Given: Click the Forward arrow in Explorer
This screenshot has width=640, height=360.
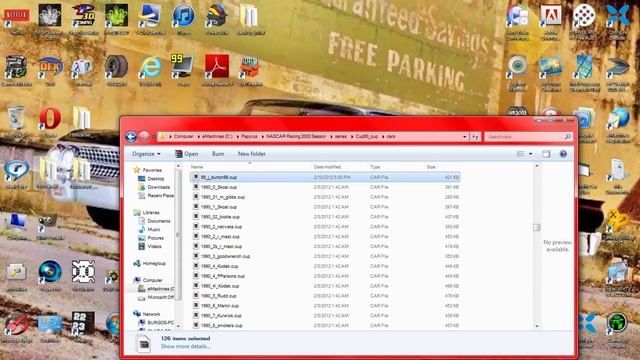Looking at the screenshot, I should (144, 137).
